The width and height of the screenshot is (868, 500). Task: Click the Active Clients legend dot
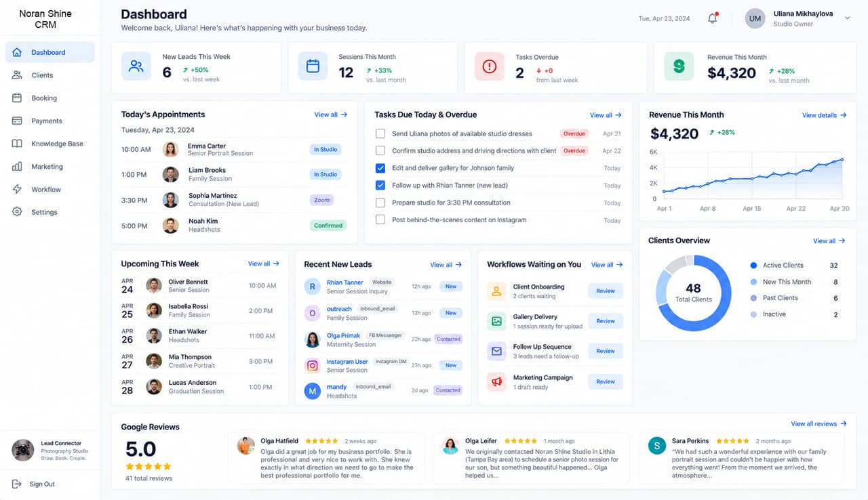pyautogui.click(x=753, y=266)
